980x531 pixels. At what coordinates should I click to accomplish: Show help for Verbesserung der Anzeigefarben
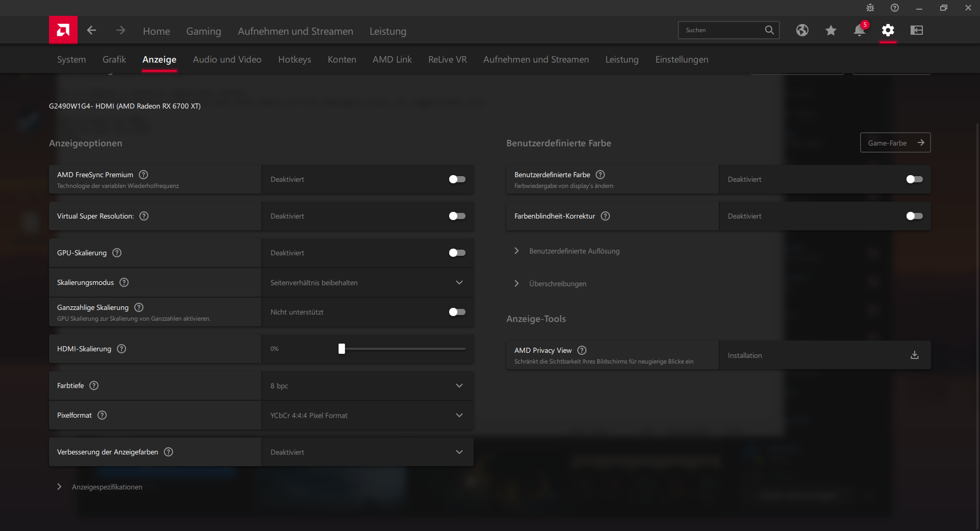tap(168, 452)
